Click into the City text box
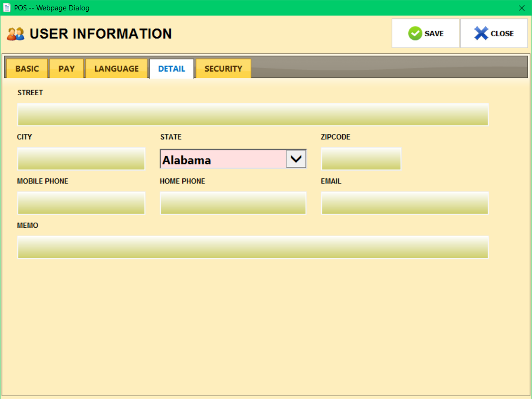532x399 pixels. pos(81,159)
